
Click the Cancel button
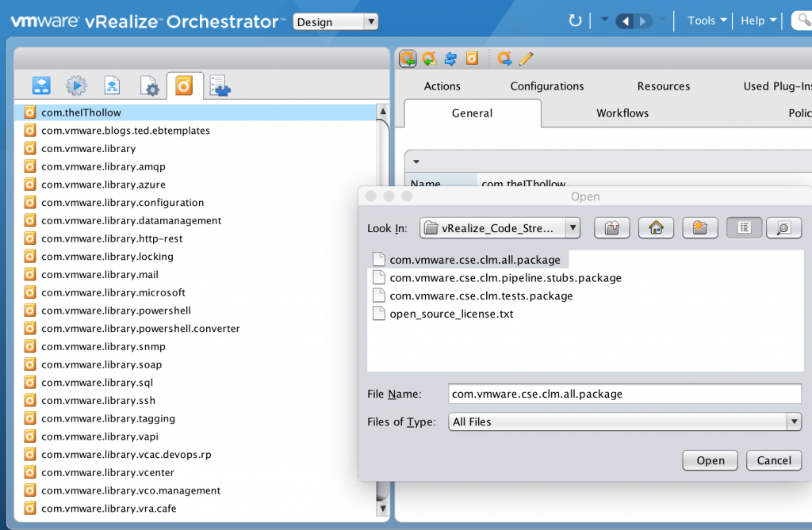(774, 460)
